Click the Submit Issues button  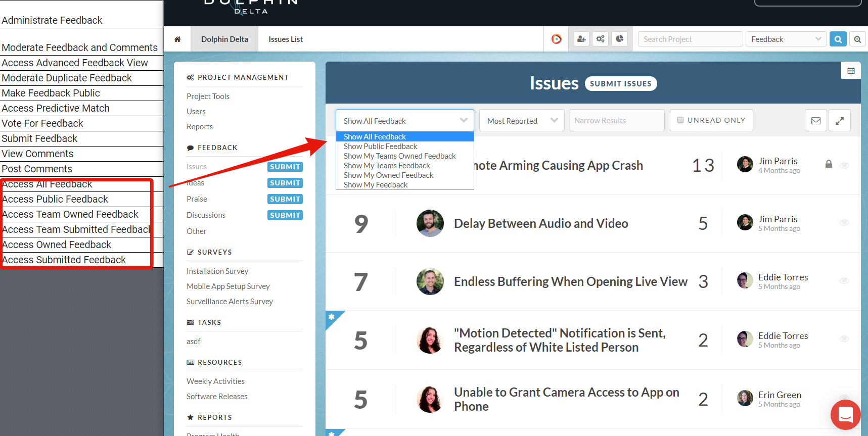point(621,83)
